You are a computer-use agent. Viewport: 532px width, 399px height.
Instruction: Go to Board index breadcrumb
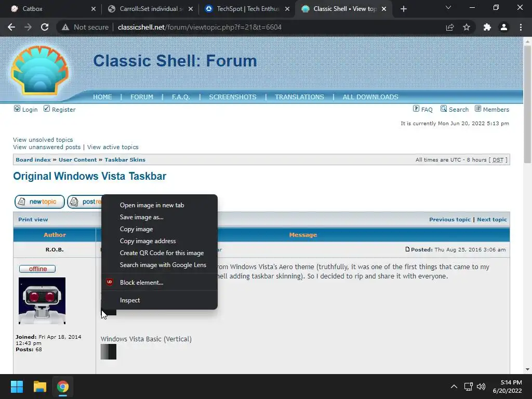pos(33,160)
